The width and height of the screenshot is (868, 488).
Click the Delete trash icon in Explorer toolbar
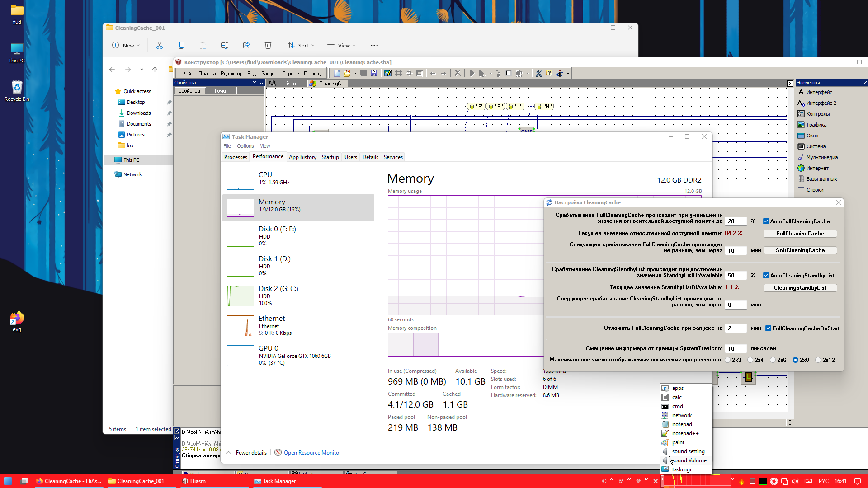tap(268, 45)
